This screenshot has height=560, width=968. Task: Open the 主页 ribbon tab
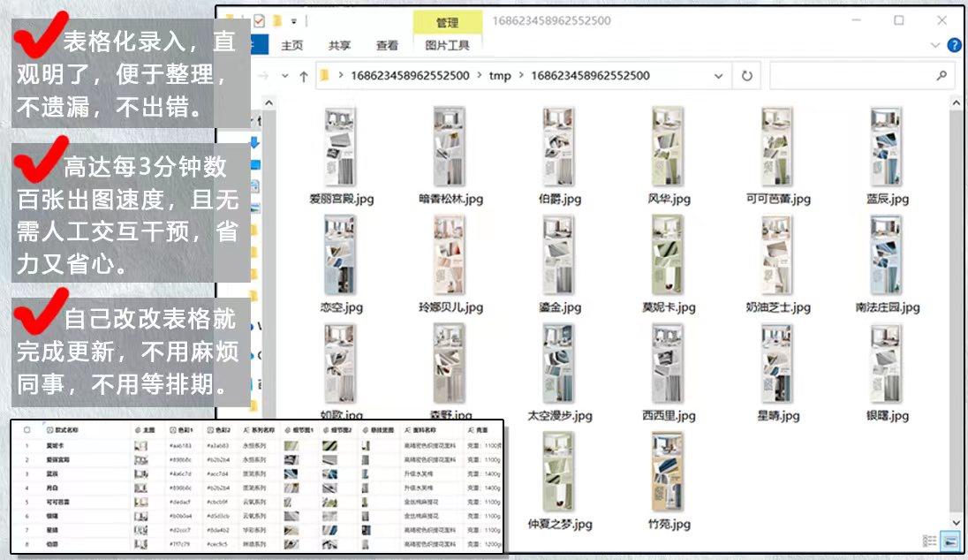pos(291,46)
